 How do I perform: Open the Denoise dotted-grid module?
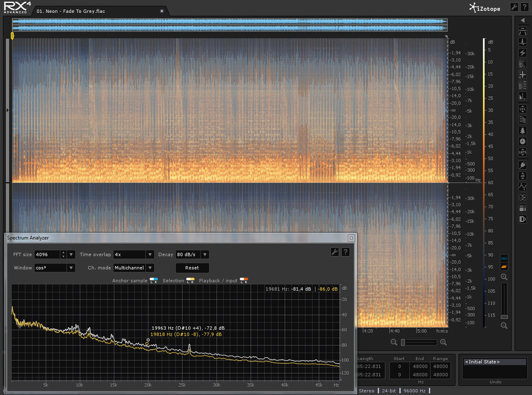(523, 64)
